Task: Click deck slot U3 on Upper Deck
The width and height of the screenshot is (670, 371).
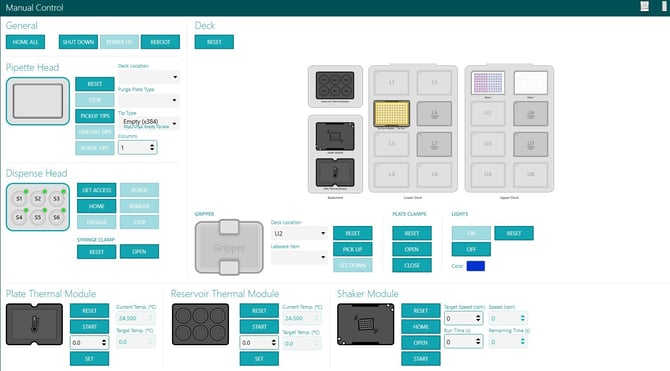Action: point(488,144)
